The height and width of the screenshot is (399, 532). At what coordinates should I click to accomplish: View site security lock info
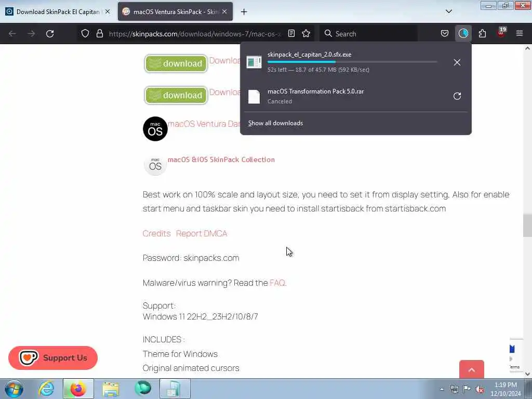(99, 34)
